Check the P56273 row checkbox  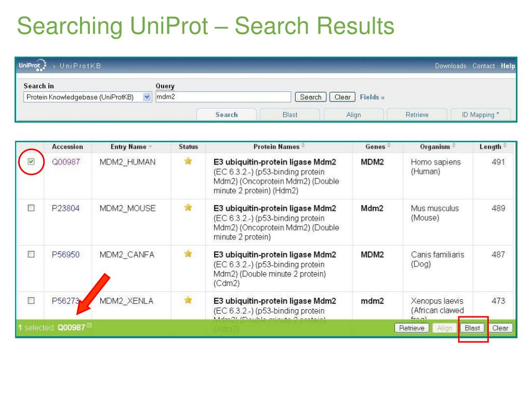pos(31,300)
